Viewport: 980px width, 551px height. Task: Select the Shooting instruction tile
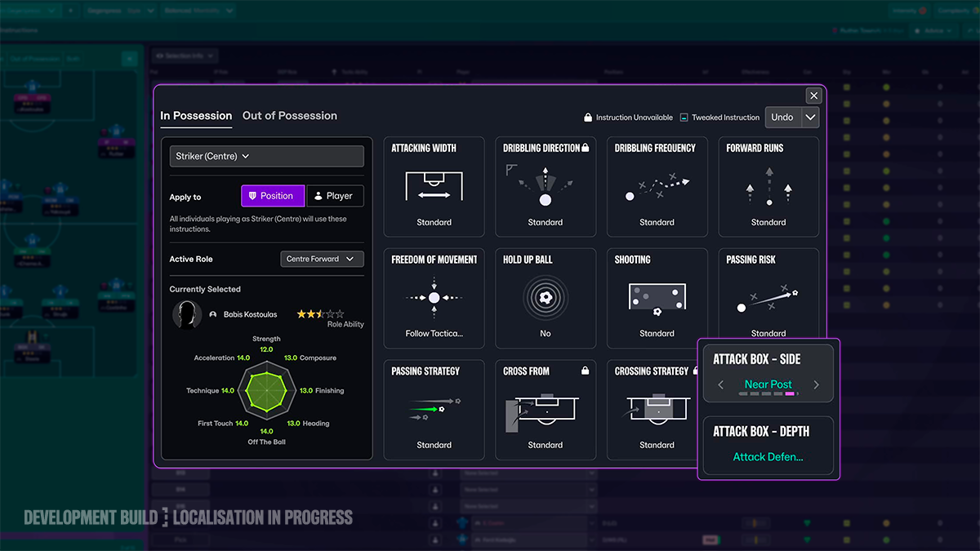657,299
